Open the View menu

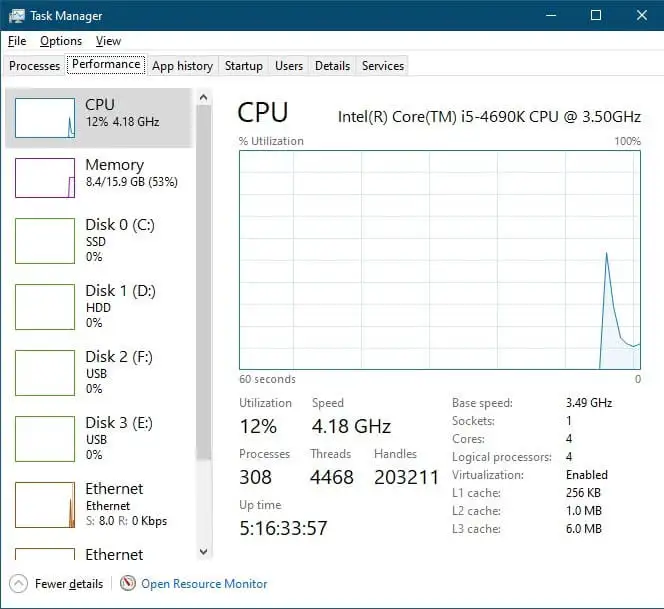pyautogui.click(x=108, y=41)
